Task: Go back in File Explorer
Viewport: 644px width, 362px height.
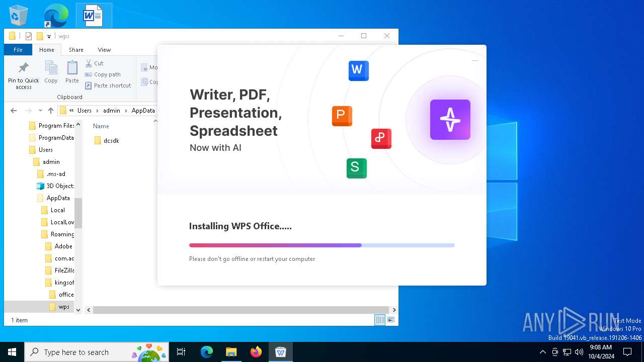Action: [x=14, y=111]
